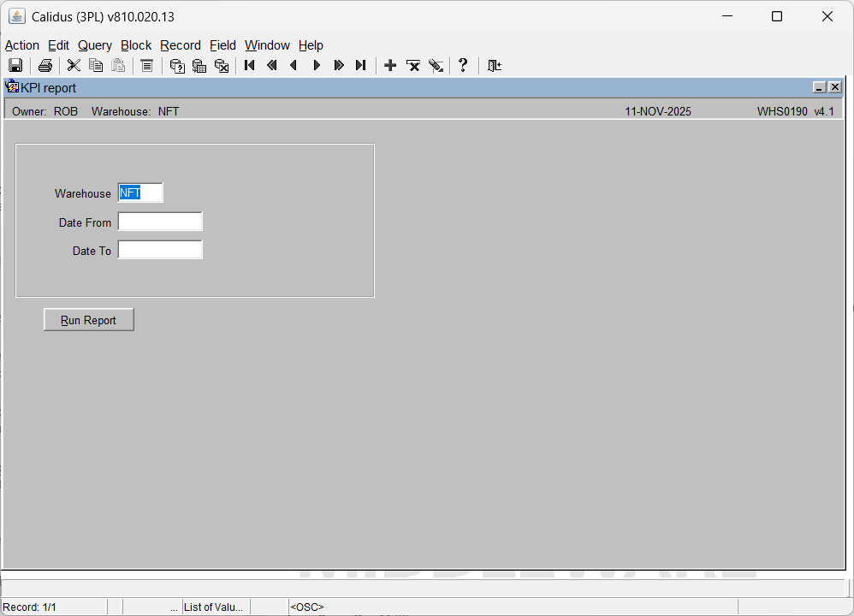This screenshot has width=854, height=616.
Task: Click the Date To input field
Action: click(160, 251)
